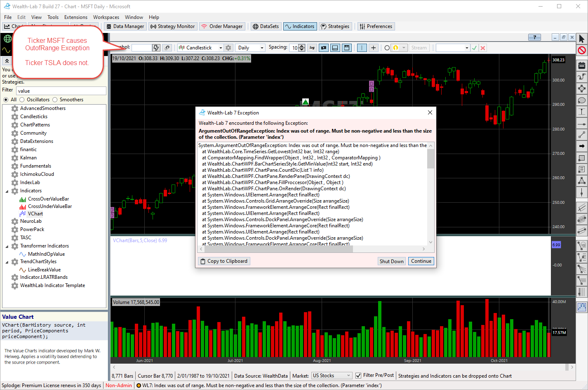
Task: Select the diamond polygon drawing tool
Action: [582, 89]
